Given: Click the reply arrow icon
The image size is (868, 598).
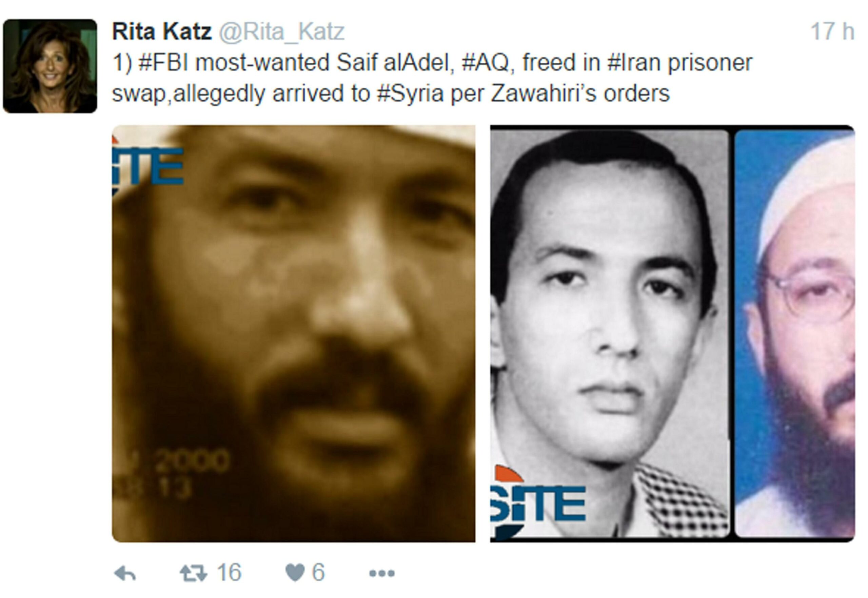Looking at the screenshot, I should coord(125,573).
